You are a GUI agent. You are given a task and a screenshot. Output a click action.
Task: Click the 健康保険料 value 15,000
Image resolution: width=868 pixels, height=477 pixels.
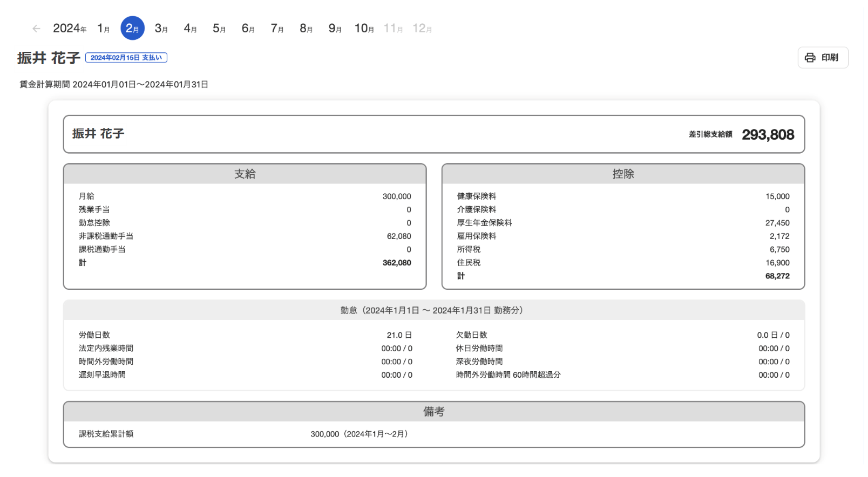(x=777, y=196)
